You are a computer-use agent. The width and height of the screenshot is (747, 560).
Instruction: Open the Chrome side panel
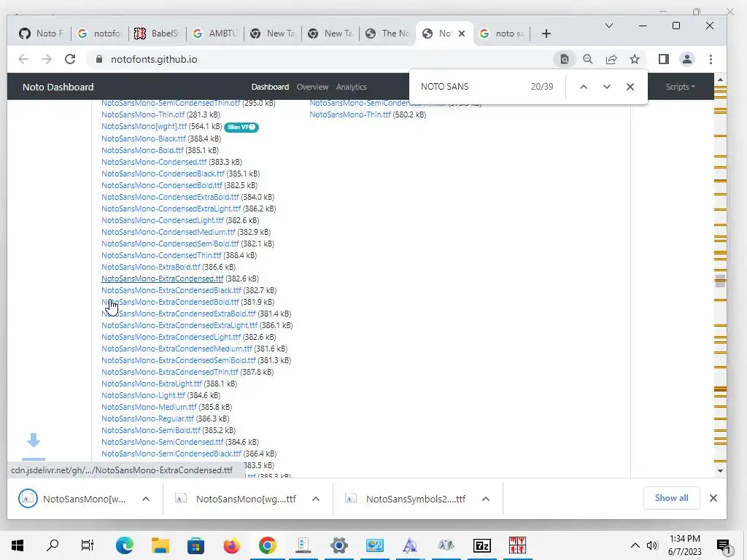(x=664, y=59)
